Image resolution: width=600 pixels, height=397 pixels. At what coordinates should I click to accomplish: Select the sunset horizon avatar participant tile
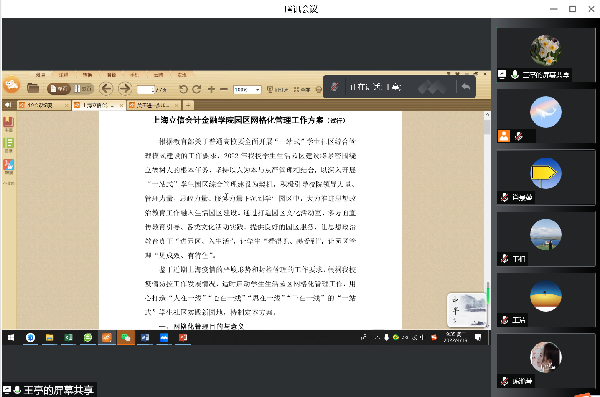click(546, 299)
